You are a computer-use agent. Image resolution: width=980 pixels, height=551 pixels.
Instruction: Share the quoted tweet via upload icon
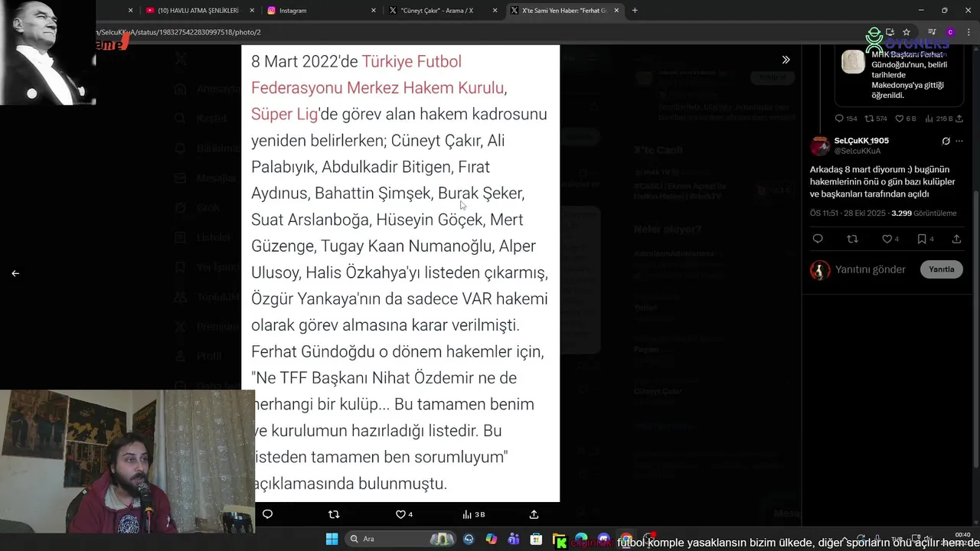[959, 119]
